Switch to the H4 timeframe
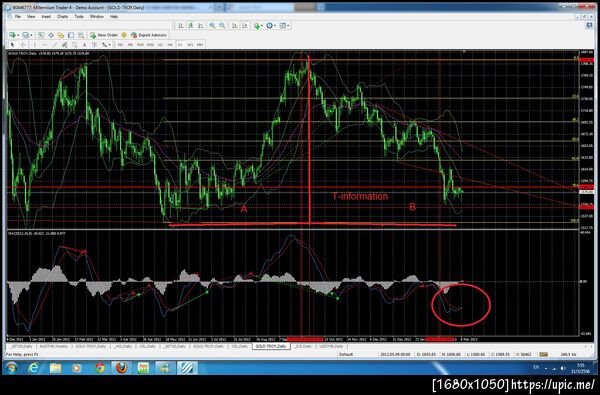The image size is (600, 395). (170, 45)
